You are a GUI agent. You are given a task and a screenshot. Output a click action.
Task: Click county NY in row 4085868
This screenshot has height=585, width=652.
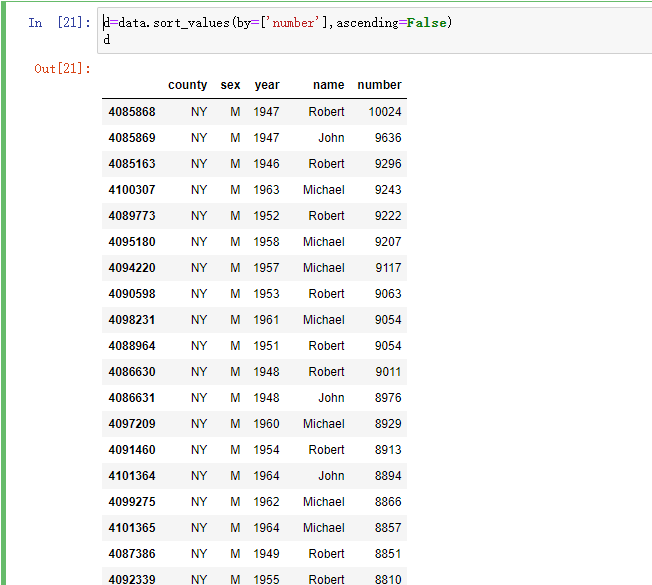click(x=199, y=112)
